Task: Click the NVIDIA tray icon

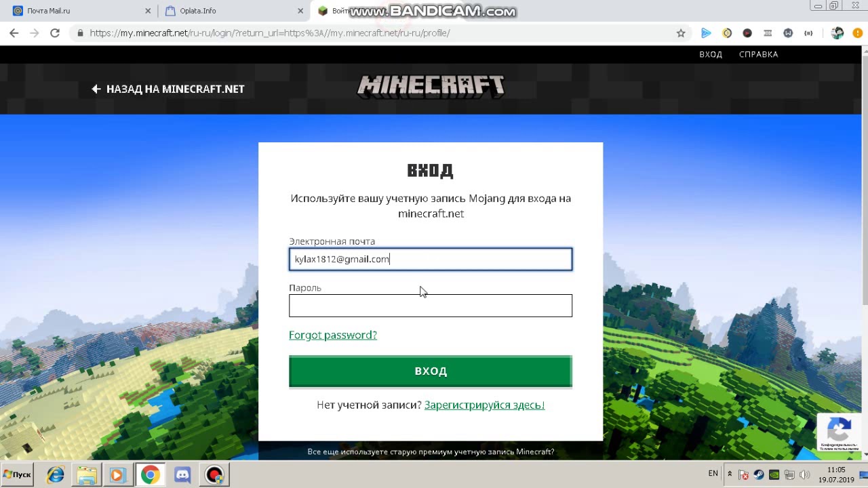Action: tap(774, 474)
